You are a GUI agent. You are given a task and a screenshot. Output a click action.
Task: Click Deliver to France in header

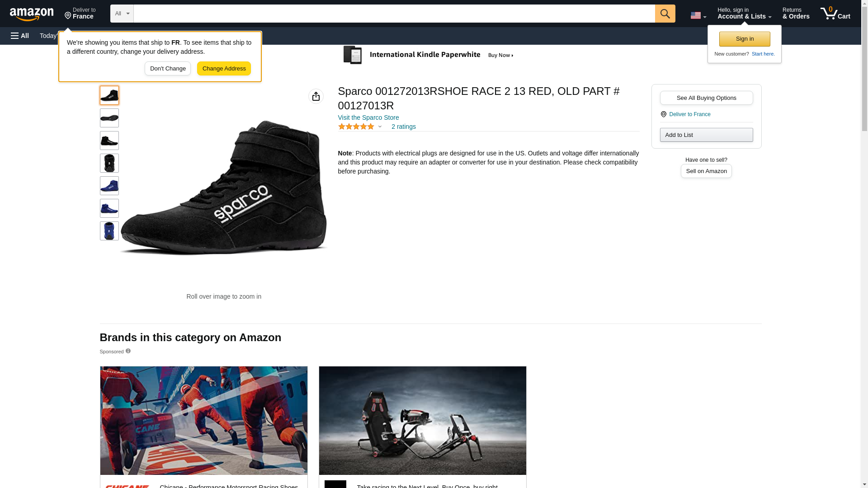[x=80, y=14]
